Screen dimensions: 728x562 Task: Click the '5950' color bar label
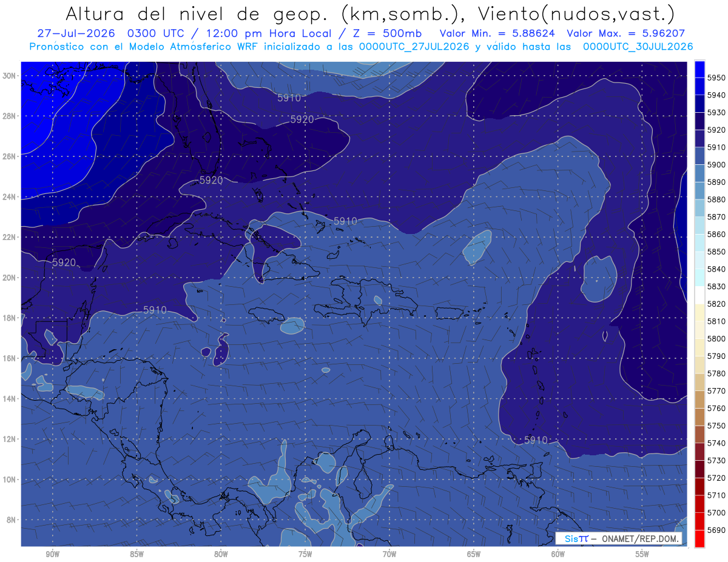(716, 78)
